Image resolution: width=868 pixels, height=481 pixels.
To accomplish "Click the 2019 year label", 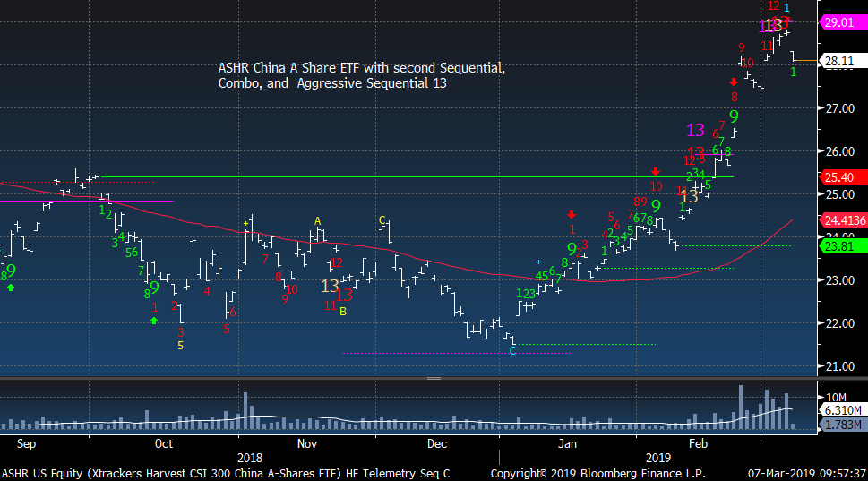I will coord(657,459).
